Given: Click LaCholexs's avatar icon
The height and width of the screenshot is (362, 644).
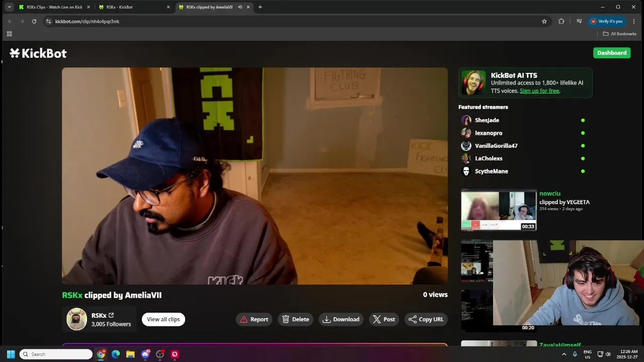Looking at the screenshot, I should 466,158.
